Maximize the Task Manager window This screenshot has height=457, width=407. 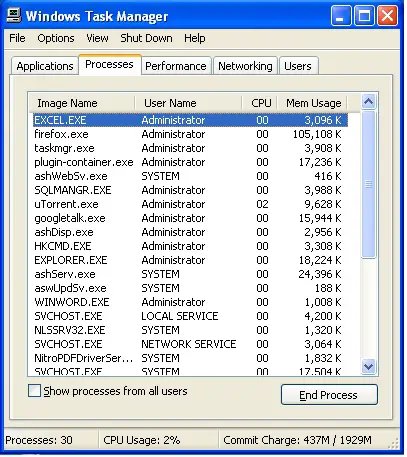(364, 15)
